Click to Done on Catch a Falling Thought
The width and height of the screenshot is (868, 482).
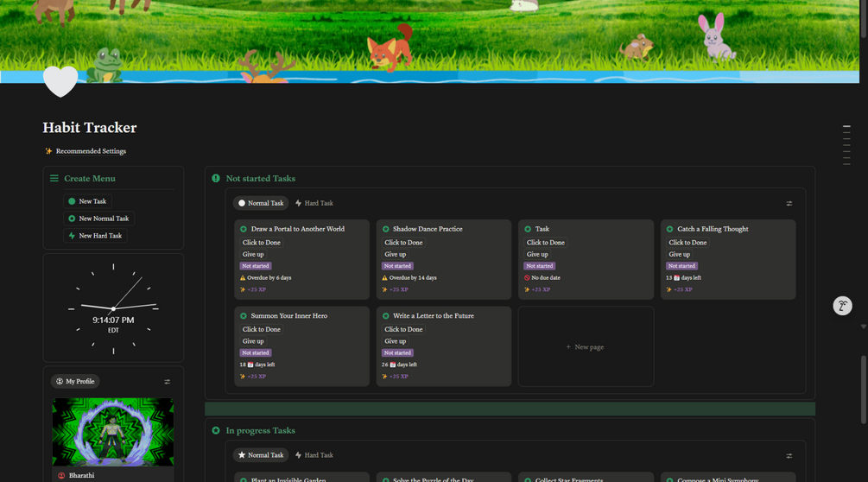point(687,243)
